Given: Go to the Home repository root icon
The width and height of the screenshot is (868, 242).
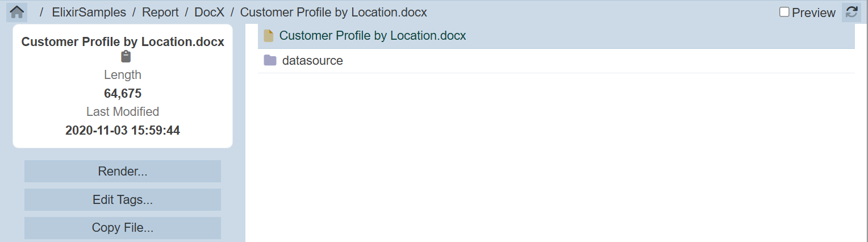Looking at the screenshot, I should (x=17, y=12).
